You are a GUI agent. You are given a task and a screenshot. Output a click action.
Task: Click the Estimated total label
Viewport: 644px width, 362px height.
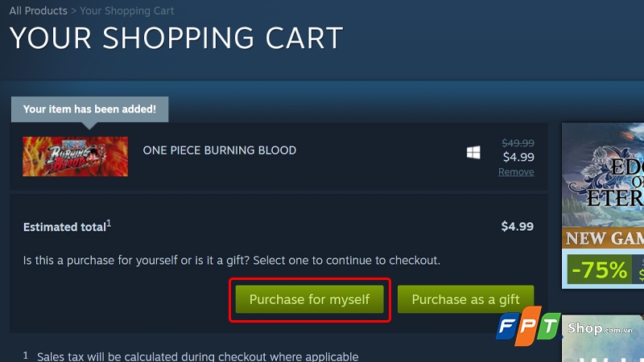tap(67, 227)
